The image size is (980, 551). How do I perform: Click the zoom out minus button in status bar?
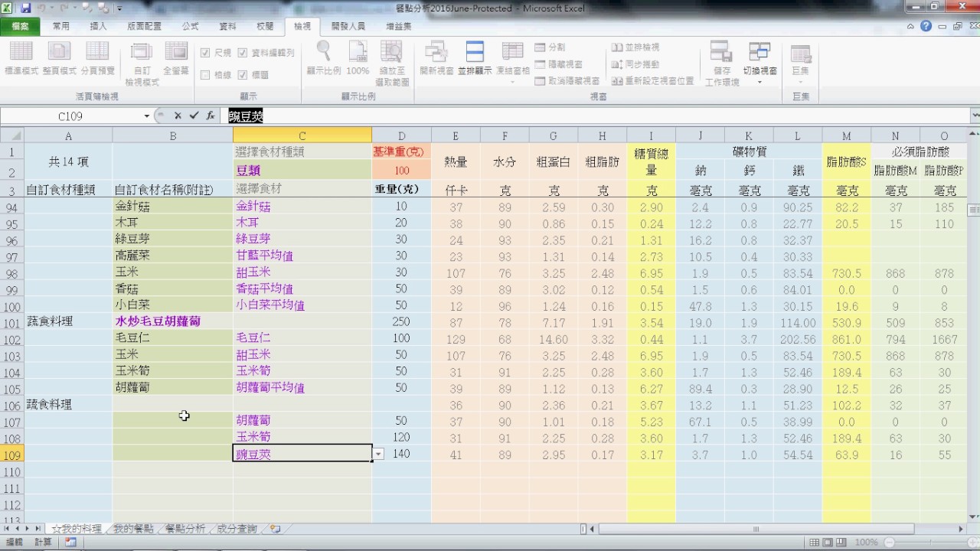coord(888,542)
